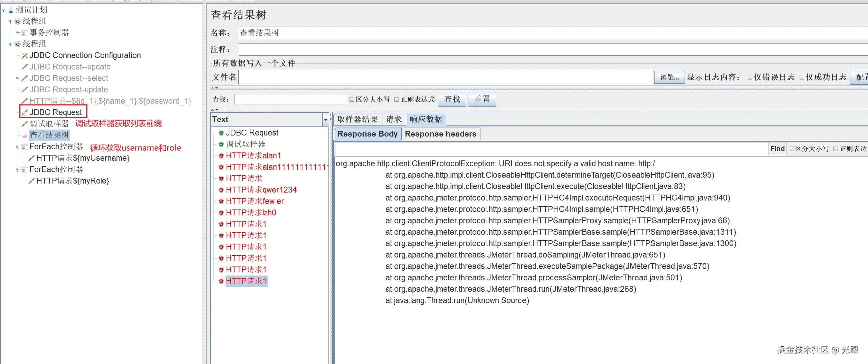
Task: Switch to the 取样器结果 tab
Action: click(x=357, y=119)
